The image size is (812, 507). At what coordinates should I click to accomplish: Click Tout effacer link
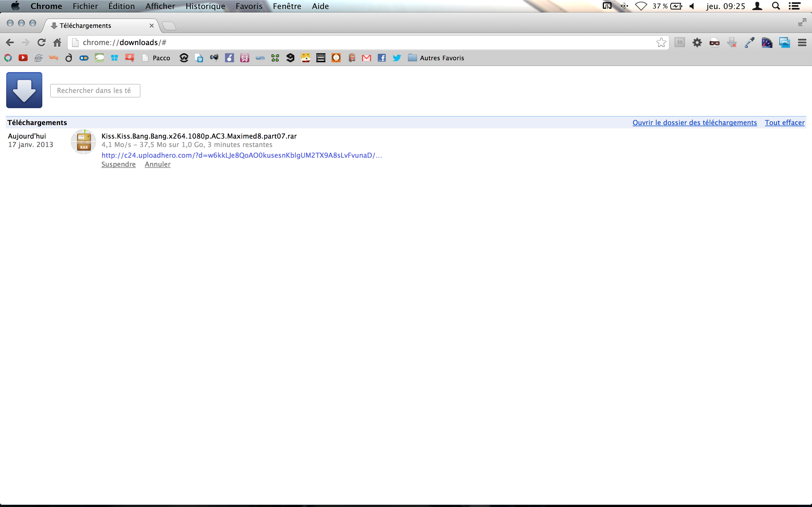click(x=784, y=123)
